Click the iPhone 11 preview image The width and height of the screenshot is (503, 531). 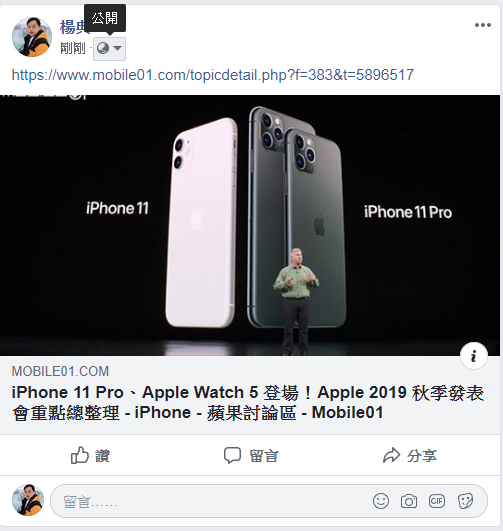(x=250, y=225)
